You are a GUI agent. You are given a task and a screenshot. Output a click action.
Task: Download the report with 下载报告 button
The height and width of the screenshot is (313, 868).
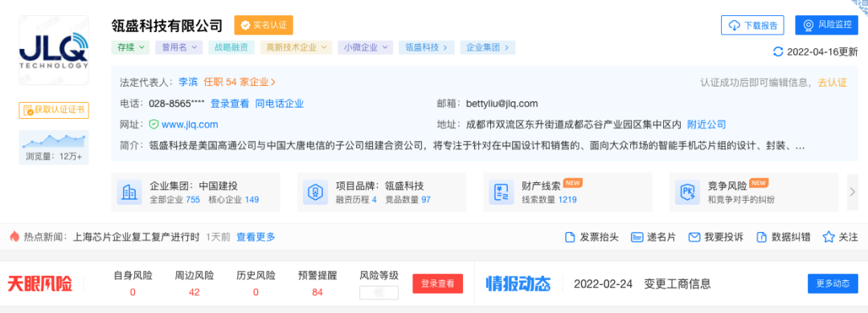[752, 26]
